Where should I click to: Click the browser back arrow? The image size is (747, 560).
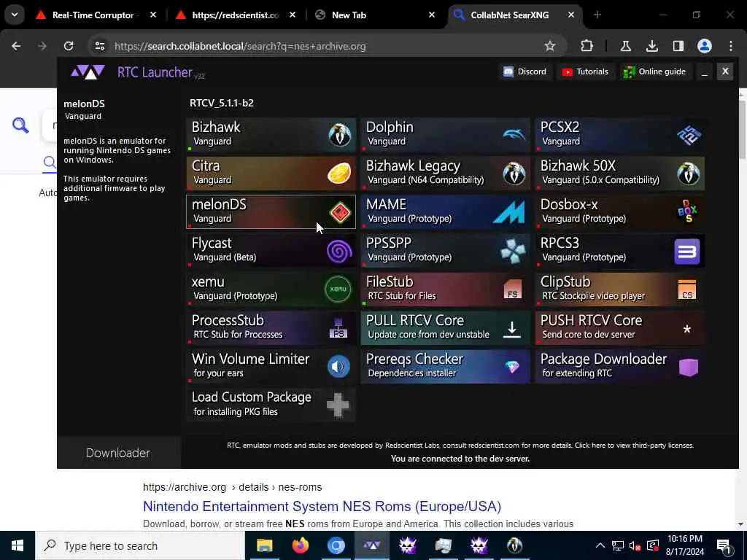click(16, 46)
